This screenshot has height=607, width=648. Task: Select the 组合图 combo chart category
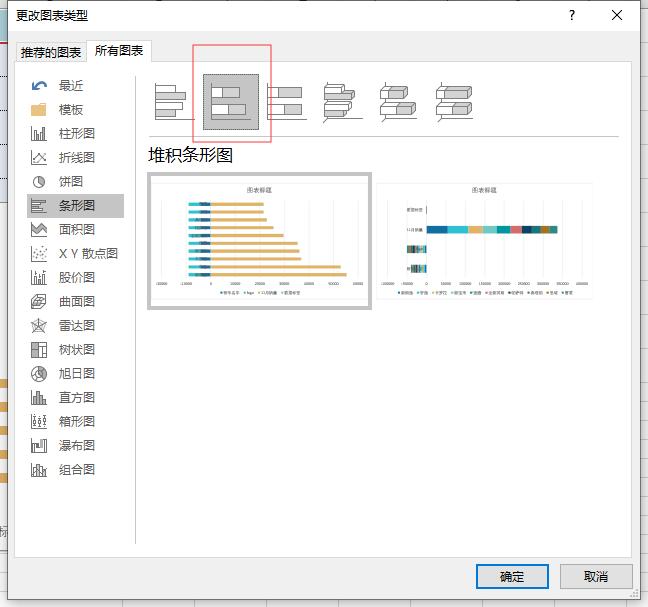pyautogui.click(x=75, y=469)
